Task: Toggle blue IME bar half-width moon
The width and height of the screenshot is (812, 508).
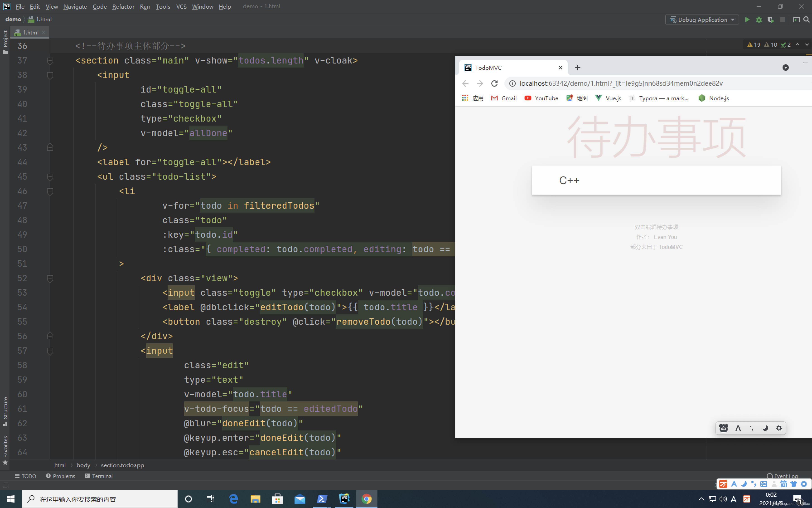Action: coord(744,484)
